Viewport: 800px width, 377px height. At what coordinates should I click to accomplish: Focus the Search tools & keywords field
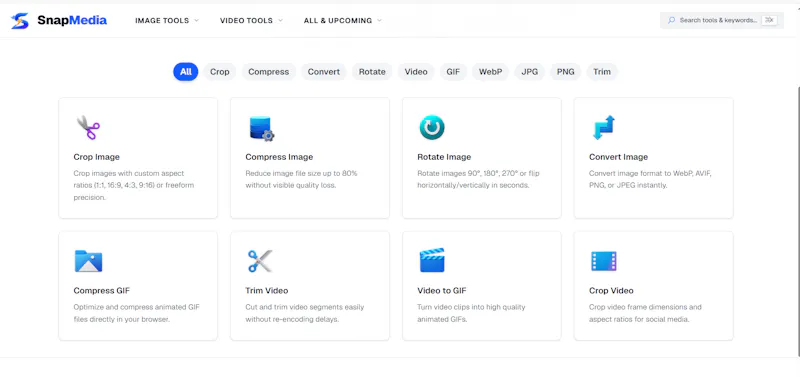point(722,20)
